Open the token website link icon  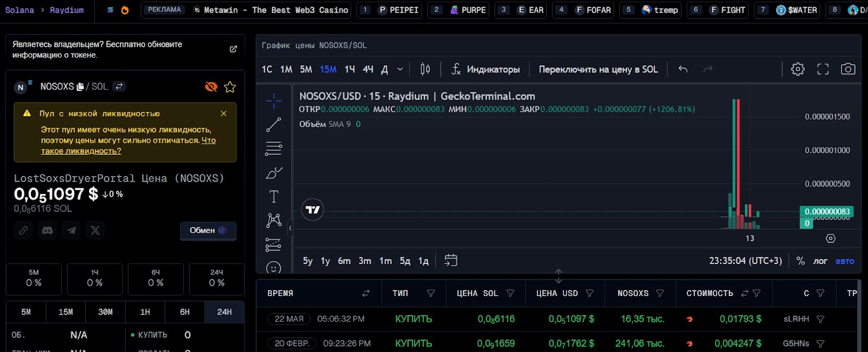[x=23, y=230]
